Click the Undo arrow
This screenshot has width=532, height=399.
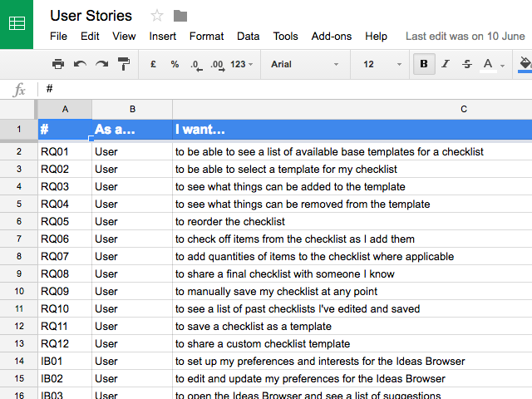(x=80, y=64)
